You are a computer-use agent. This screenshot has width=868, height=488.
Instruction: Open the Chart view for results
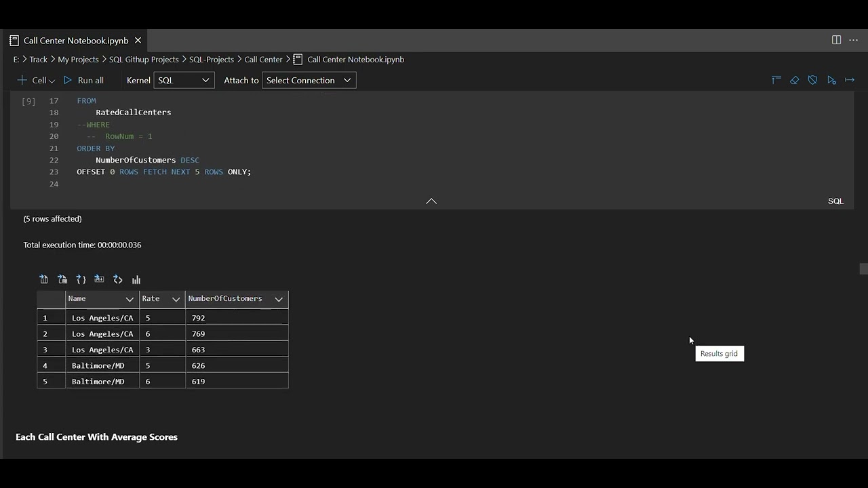tap(136, 279)
